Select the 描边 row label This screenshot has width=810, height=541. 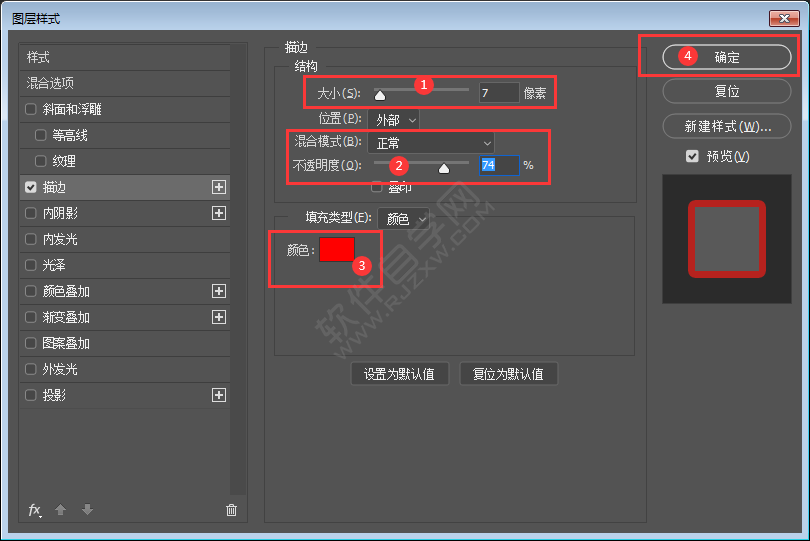point(54,187)
